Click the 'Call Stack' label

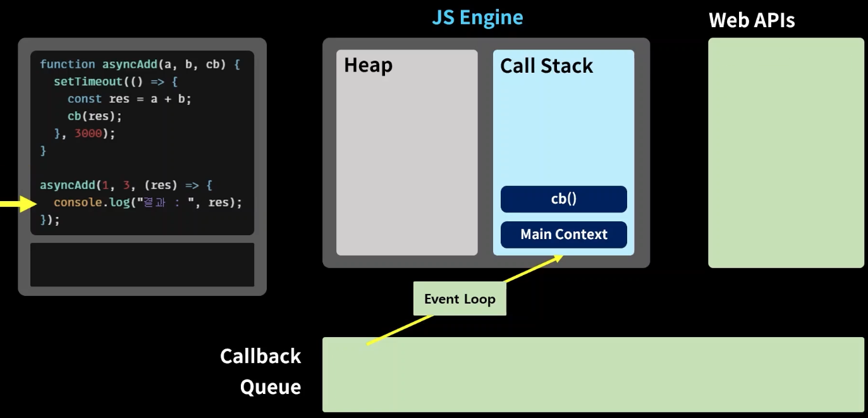coord(546,66)
